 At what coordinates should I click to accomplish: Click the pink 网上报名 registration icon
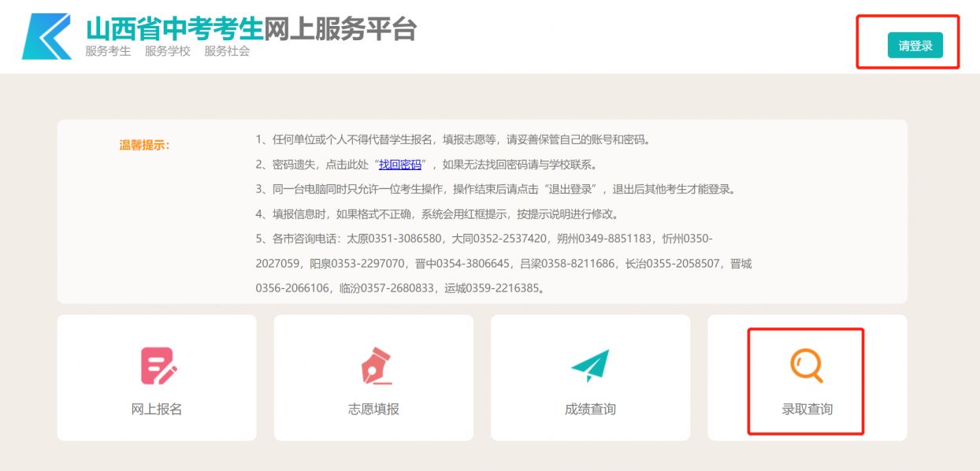tap(158, 366)
